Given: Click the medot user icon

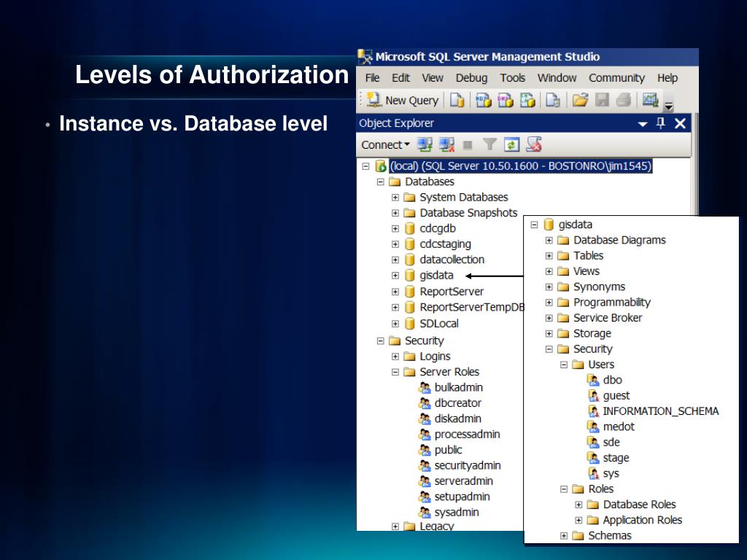Looking at the screenshot, I should click(x=593, y=427).
